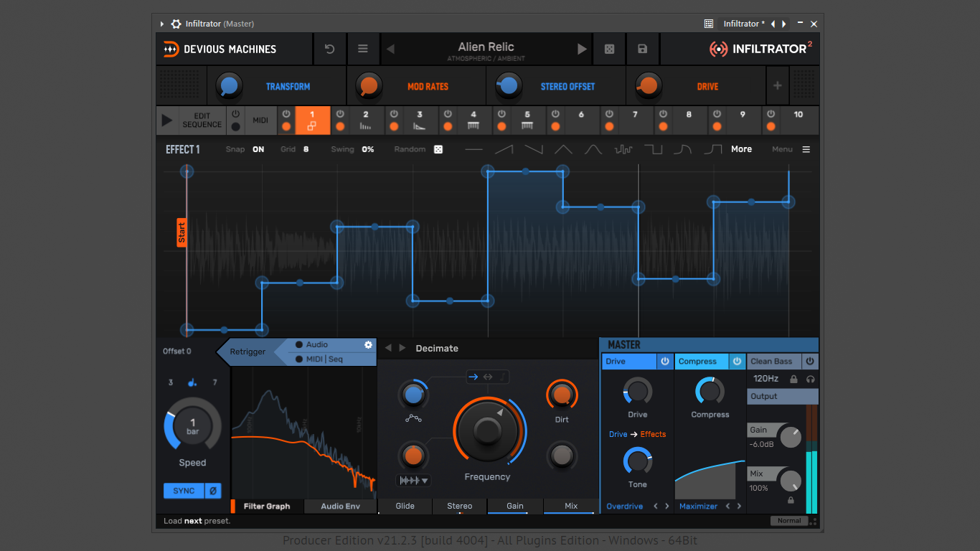Switch to Filter Graph tab
980x551 pixels.
click(x=267, y=507)
